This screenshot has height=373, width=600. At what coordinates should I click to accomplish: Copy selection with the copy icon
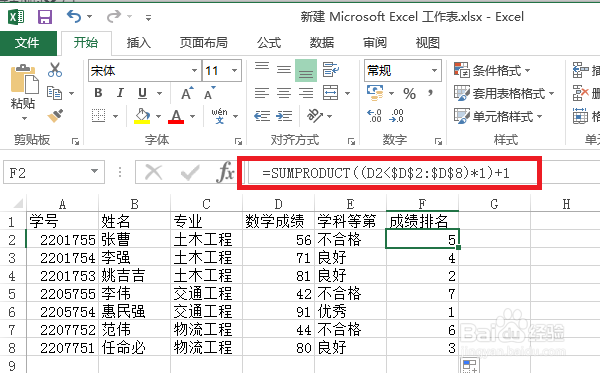(x=54, y=93)
